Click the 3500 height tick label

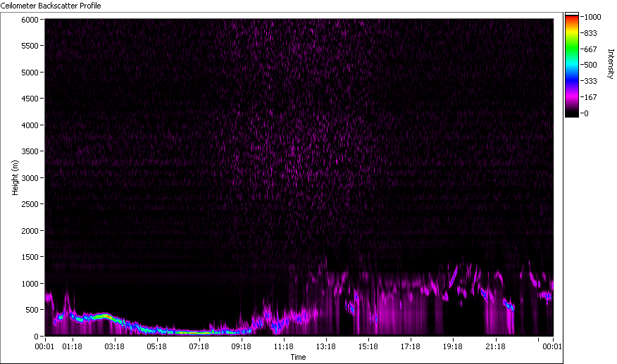pyautogui.click(x=30, y=151)
